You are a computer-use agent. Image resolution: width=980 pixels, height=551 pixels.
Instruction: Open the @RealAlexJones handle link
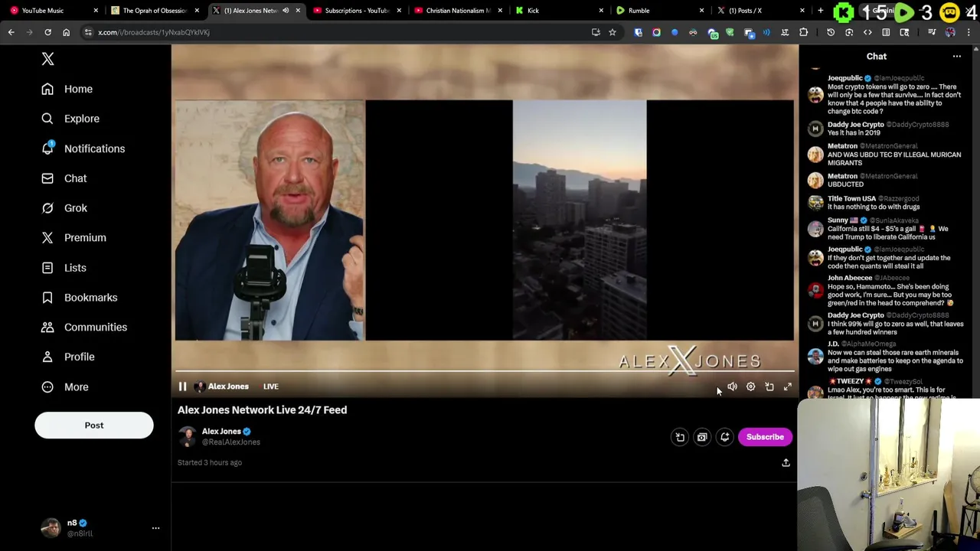[x=230, y=442]
